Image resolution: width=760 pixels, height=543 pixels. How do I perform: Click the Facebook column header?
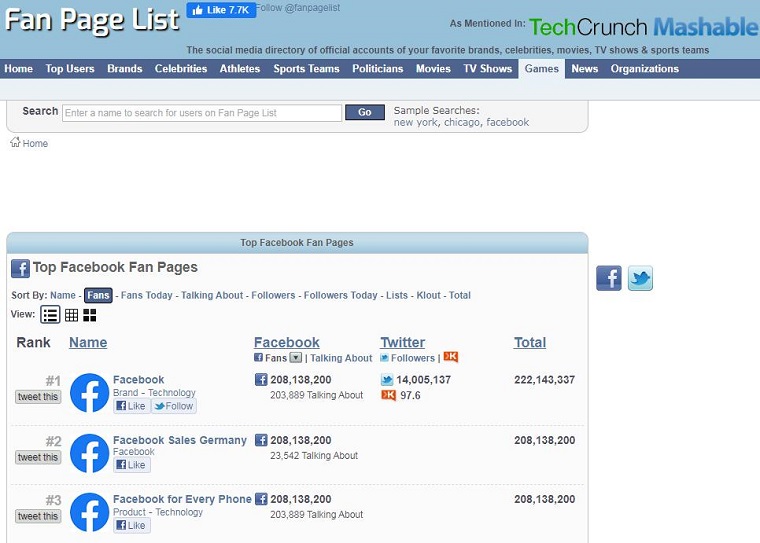coord(286,342)
